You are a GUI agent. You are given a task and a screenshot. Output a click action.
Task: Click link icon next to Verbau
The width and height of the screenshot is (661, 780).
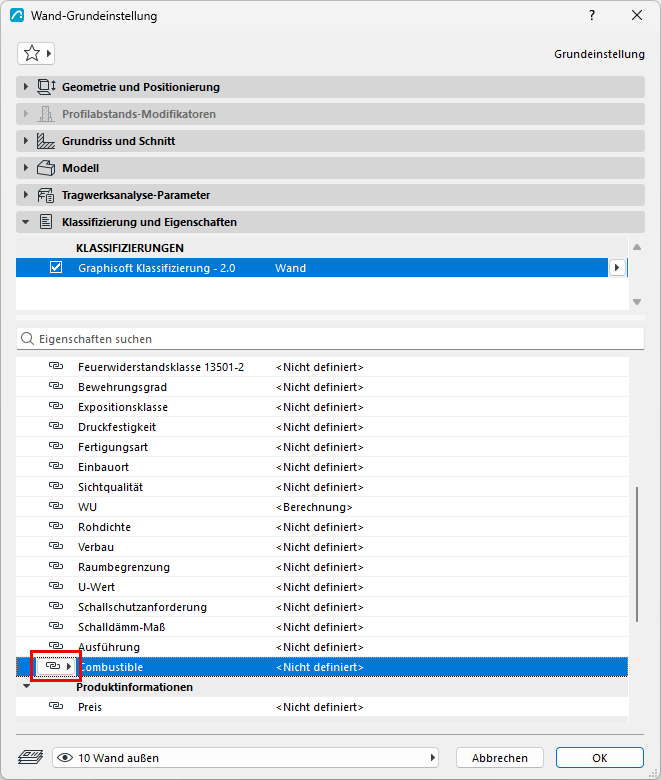[x=56, y=546]
